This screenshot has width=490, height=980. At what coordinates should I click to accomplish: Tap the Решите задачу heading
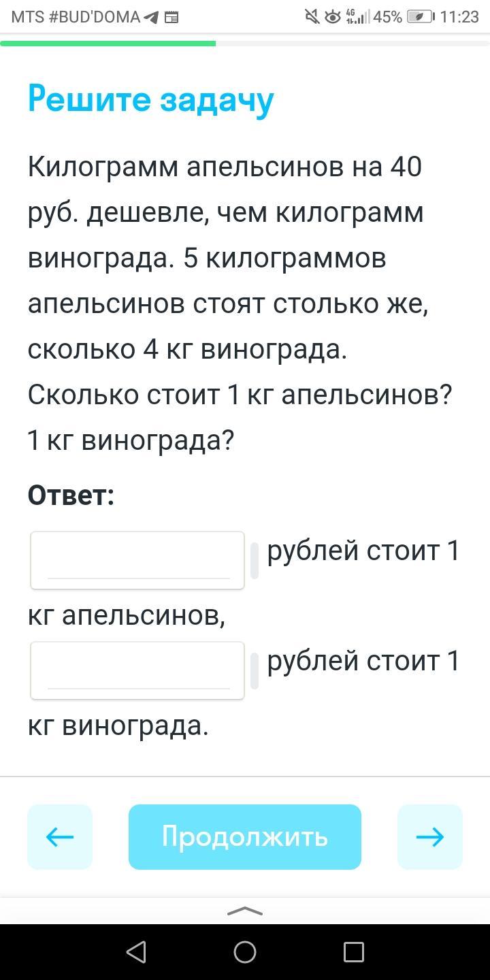coord(150,99)
